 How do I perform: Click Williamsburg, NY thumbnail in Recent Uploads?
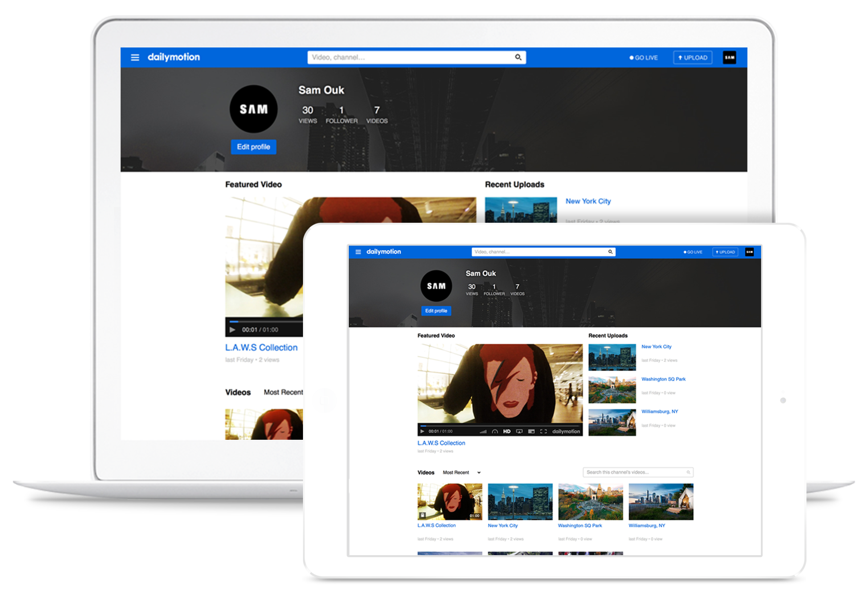[612, 422]
